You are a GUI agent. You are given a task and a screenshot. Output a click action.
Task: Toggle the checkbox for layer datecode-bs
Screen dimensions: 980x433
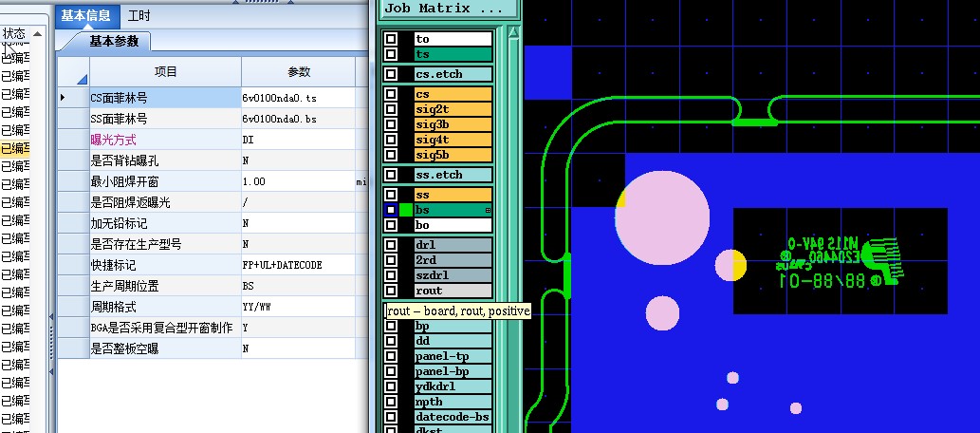(391, 417)
